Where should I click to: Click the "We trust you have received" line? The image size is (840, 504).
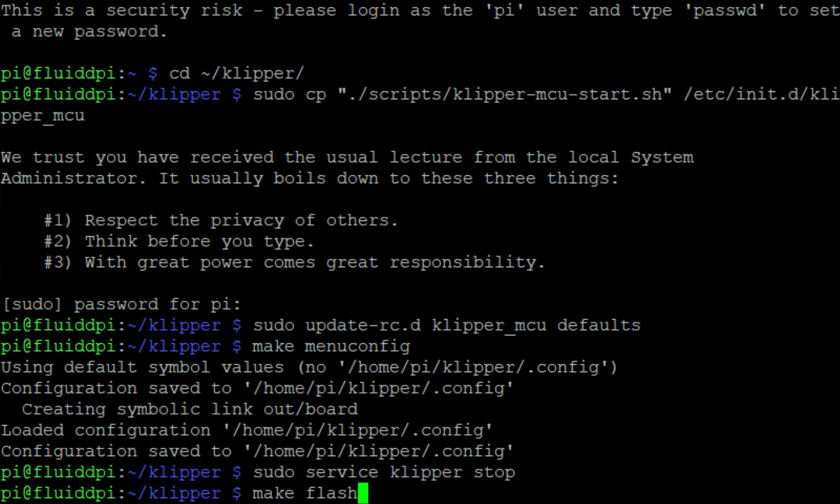[347, 157]
